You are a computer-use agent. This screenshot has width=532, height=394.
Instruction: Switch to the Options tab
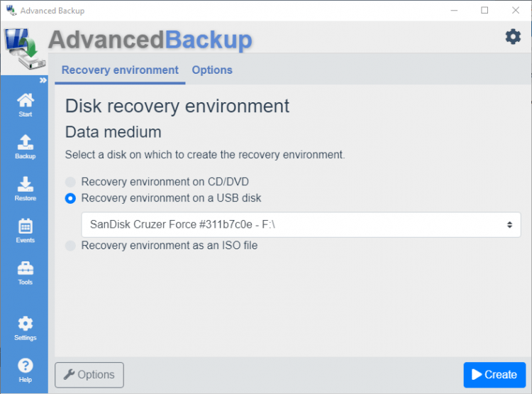click(212, 70)
